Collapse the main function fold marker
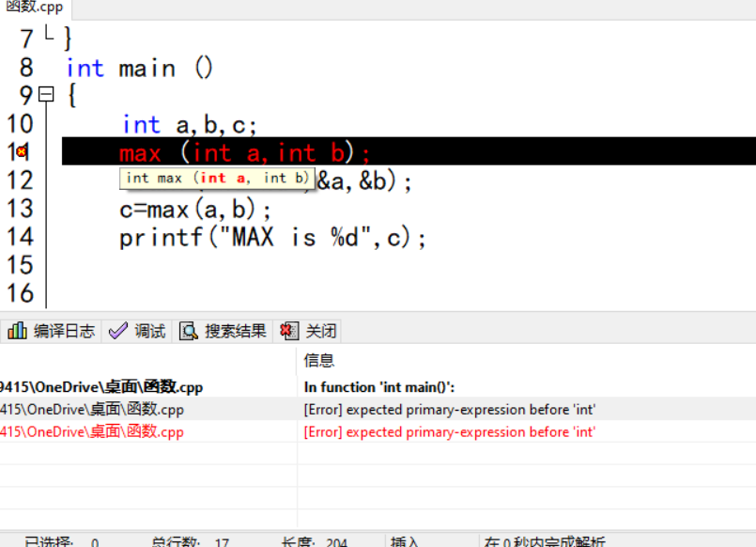This screenshot has width=756, height=547. [46, 94]
